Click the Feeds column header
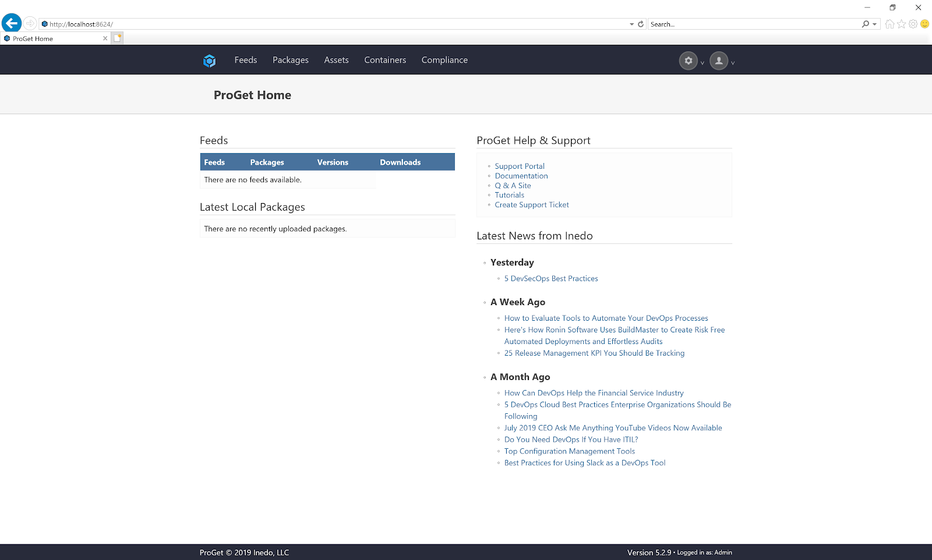Viewport: 932px width, 560px height. click(x=214, y=162)
